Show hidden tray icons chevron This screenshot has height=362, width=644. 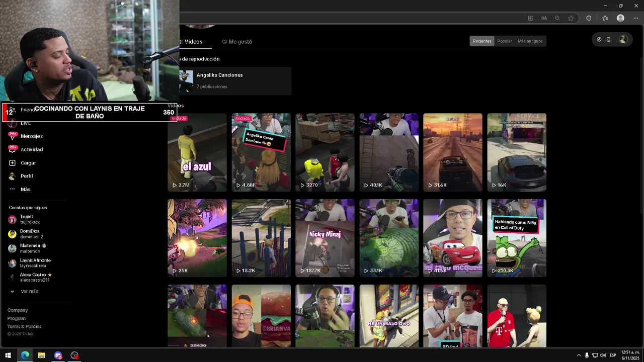point(579,355)
